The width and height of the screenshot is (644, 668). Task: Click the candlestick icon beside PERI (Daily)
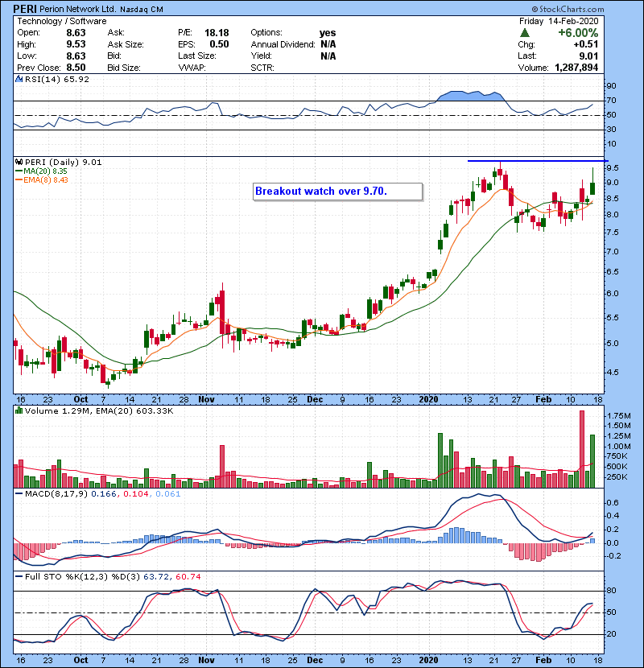coord(19,162)
